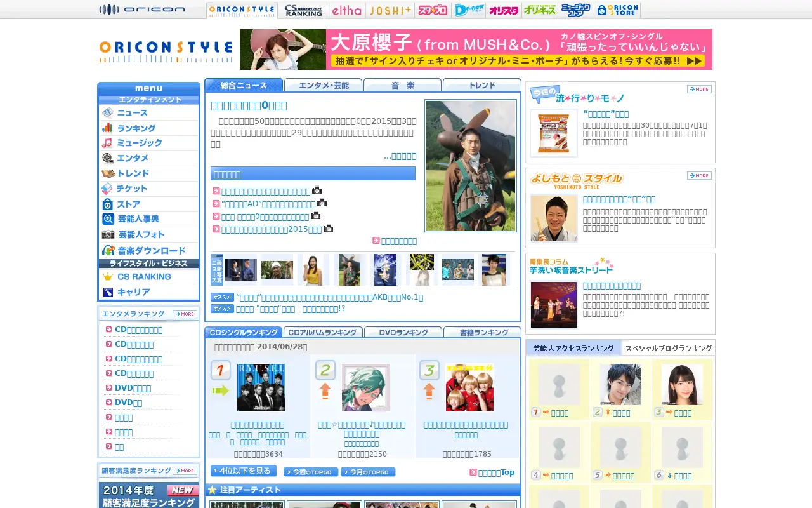Click the camera icon after the 2015 headline
Screen dimensions: 812x508
pos(328,229)
